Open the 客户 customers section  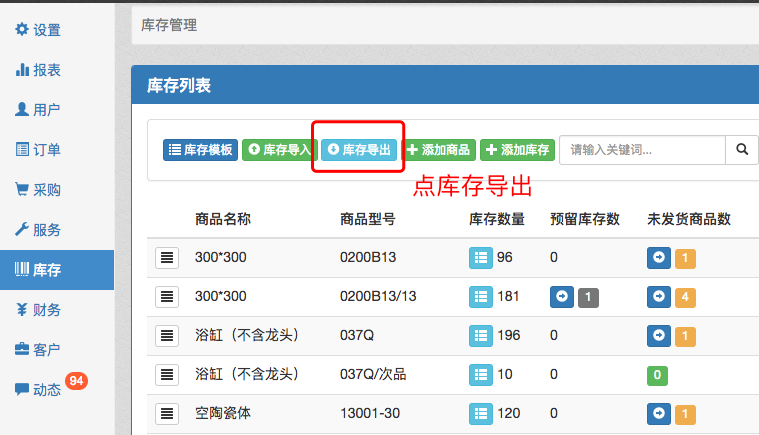(38, 349)
